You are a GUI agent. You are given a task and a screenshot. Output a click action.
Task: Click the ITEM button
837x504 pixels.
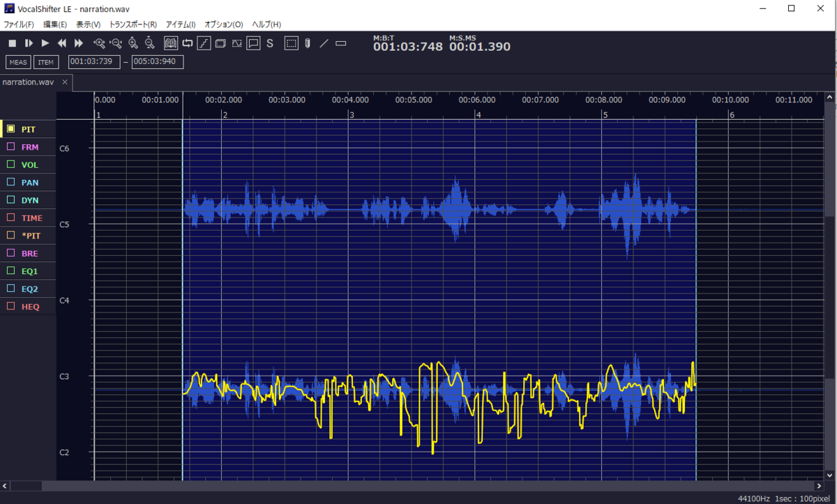[x=46, y=62]
